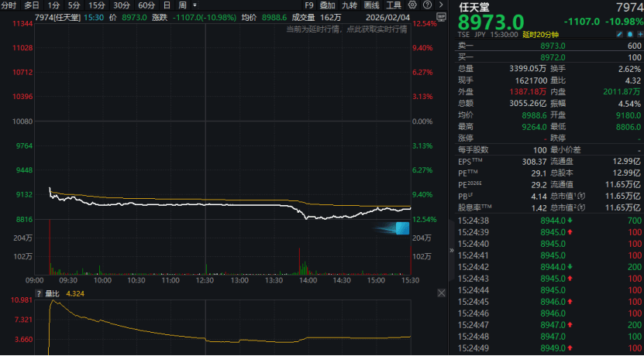Switch to the 分时 intraday tab
The width and height of the screenshot is (644, 356).
pyautogui.click(x=9, y=5)
